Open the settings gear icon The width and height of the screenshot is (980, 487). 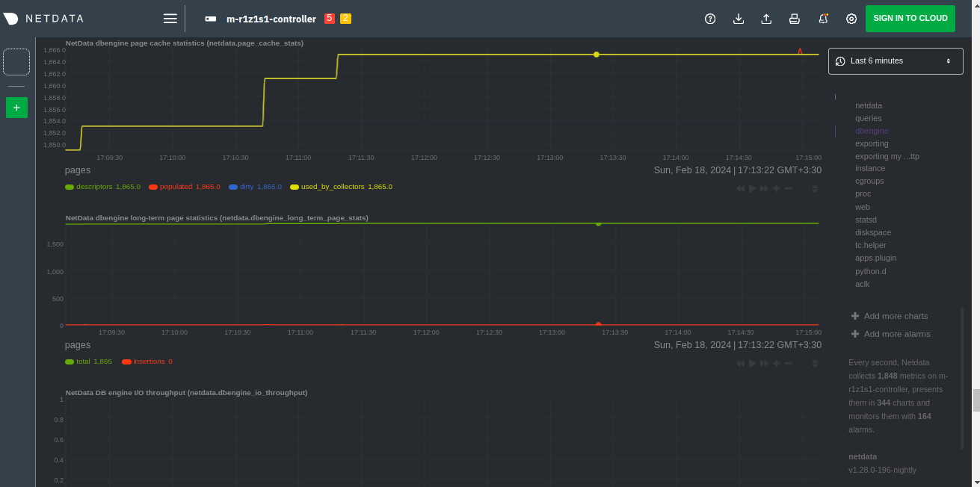(x=851, y=19)
